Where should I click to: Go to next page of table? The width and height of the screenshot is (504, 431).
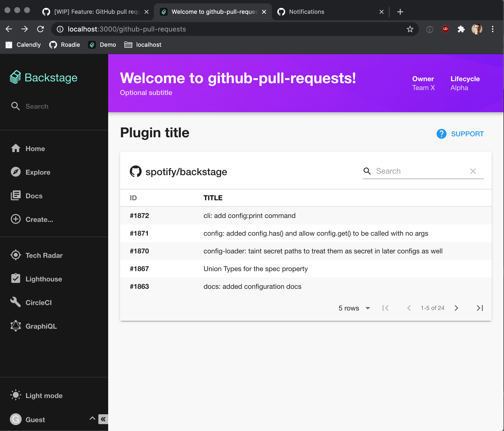(x=456, y=308)
